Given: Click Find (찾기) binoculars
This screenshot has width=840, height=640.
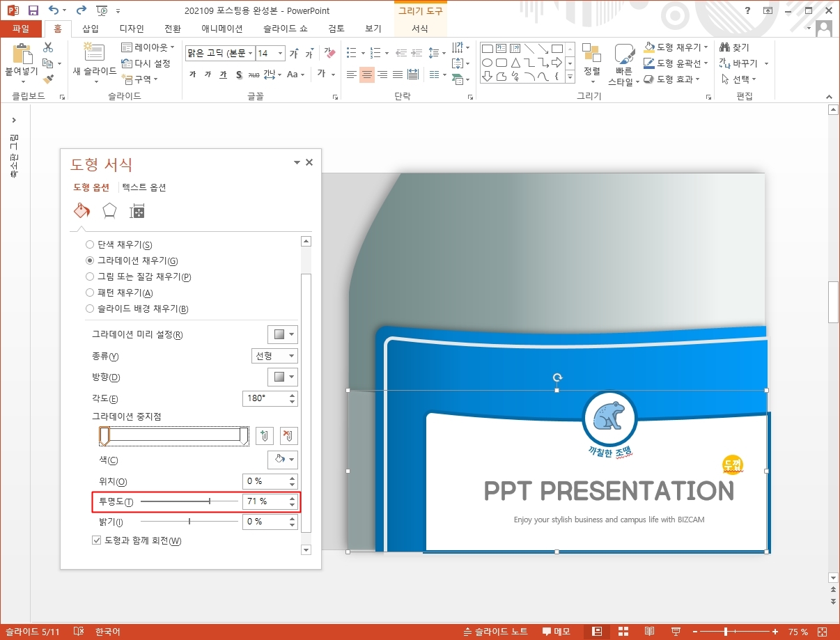Looking at the screenshot, I should point(735,47).
